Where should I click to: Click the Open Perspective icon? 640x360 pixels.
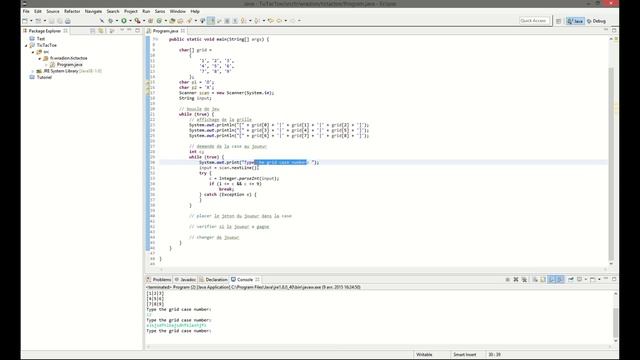pos(558,21)
